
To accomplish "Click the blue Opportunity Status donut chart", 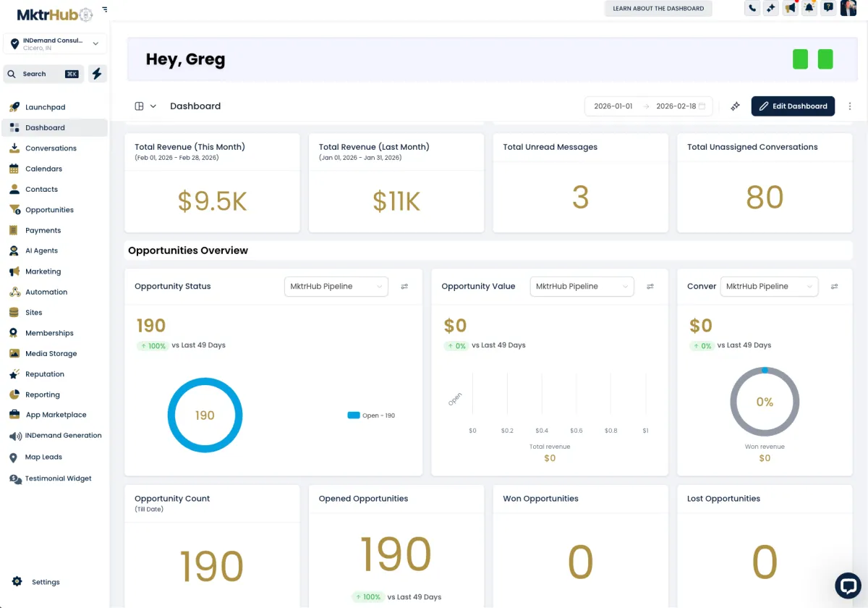I will [205, 415].
